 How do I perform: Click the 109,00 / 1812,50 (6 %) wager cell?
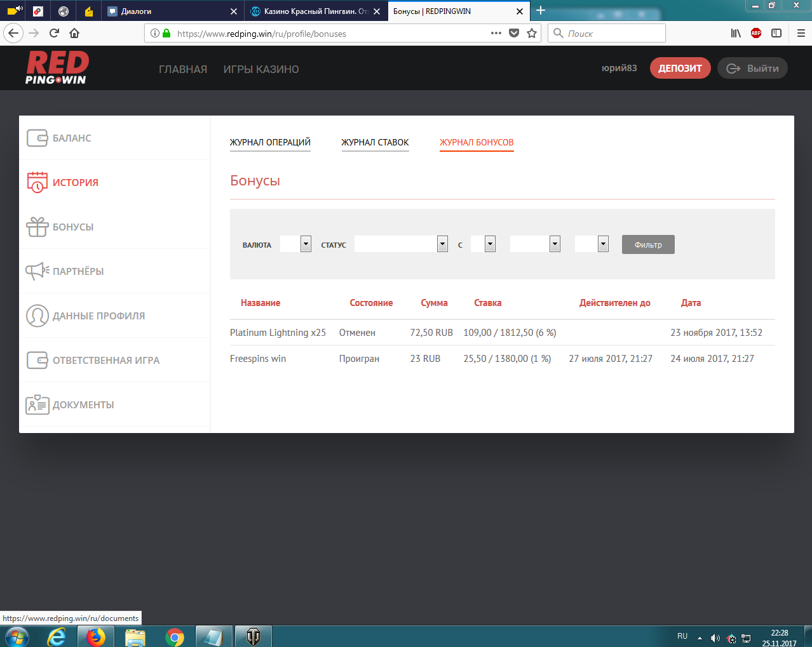[510, 333]
